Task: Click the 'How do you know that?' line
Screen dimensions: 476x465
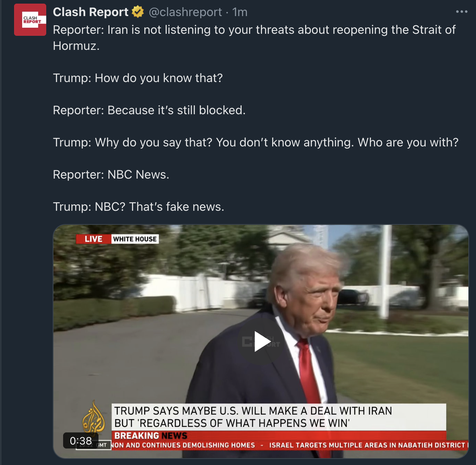Action: click(137, 78)
